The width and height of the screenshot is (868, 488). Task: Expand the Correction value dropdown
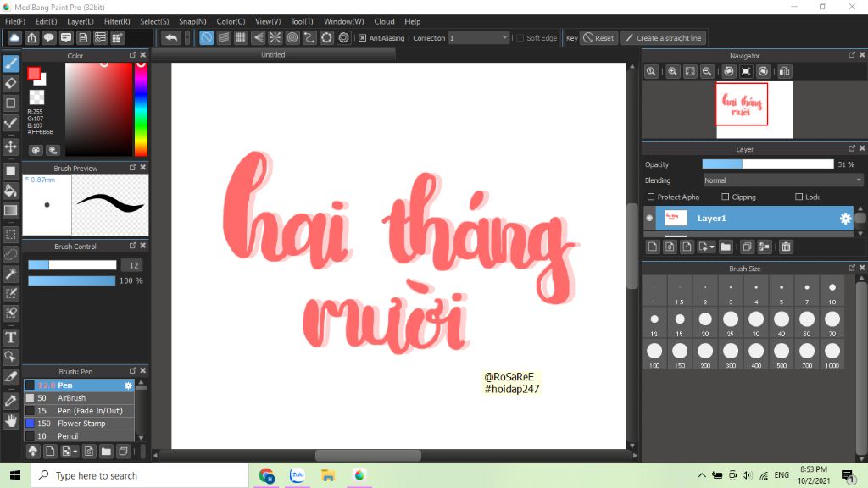(x=505, y=38)
